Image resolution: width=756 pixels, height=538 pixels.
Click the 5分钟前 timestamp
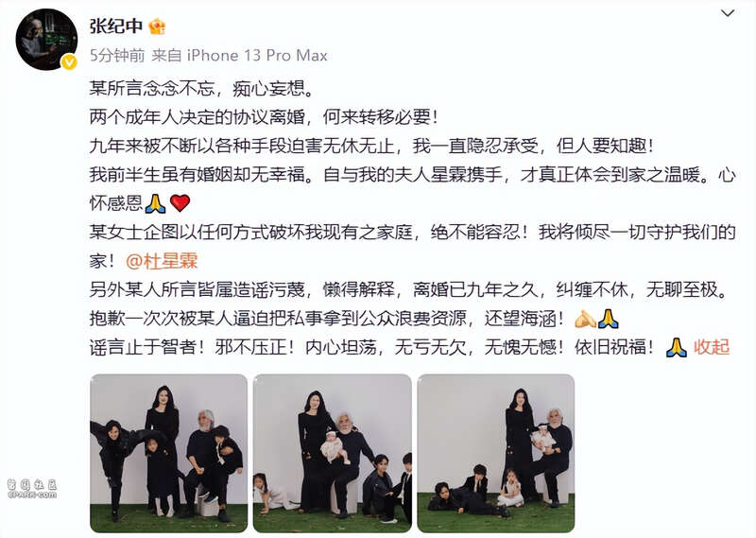117,56
